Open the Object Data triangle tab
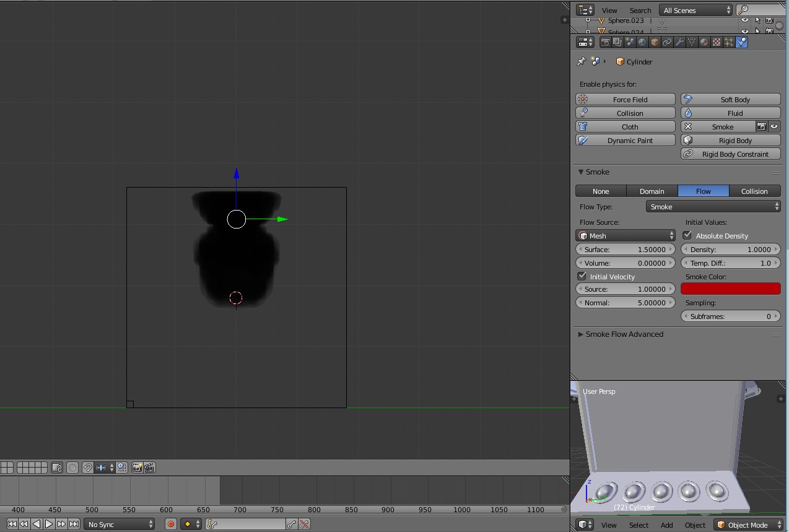789x532 pixels. click(692, 42)
